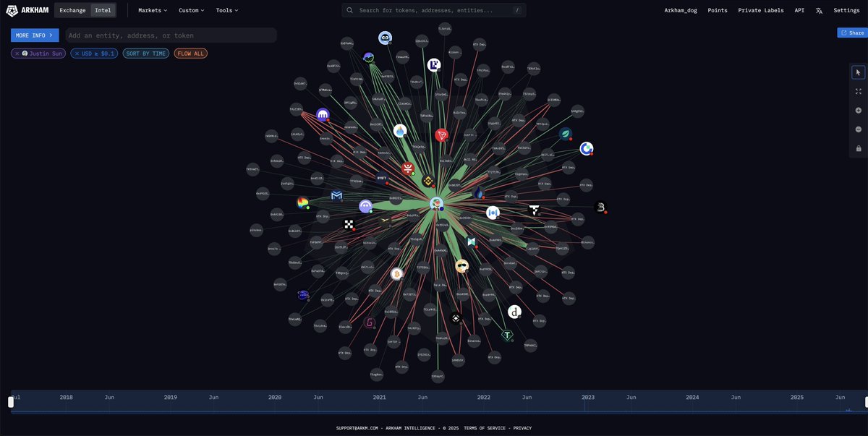This screenshot has width=868, height=436.
Task: Select the blue planet logo node
Action: [303, 294]
